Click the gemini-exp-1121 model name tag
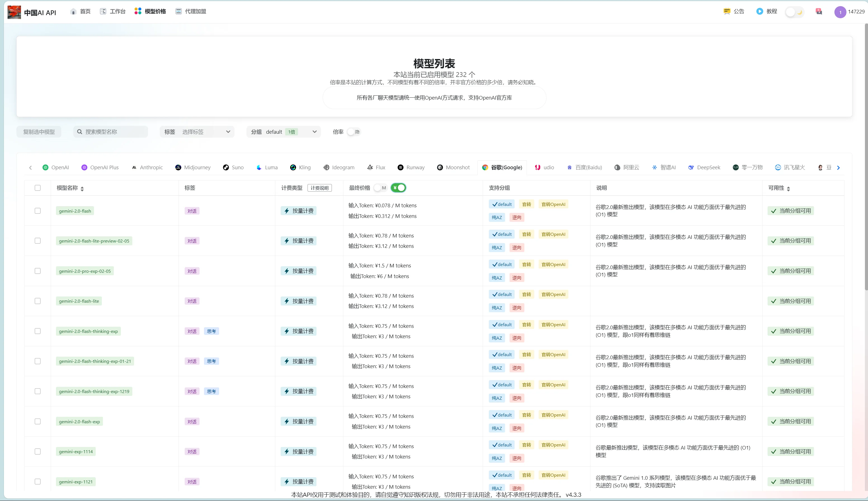 (76, 482)
